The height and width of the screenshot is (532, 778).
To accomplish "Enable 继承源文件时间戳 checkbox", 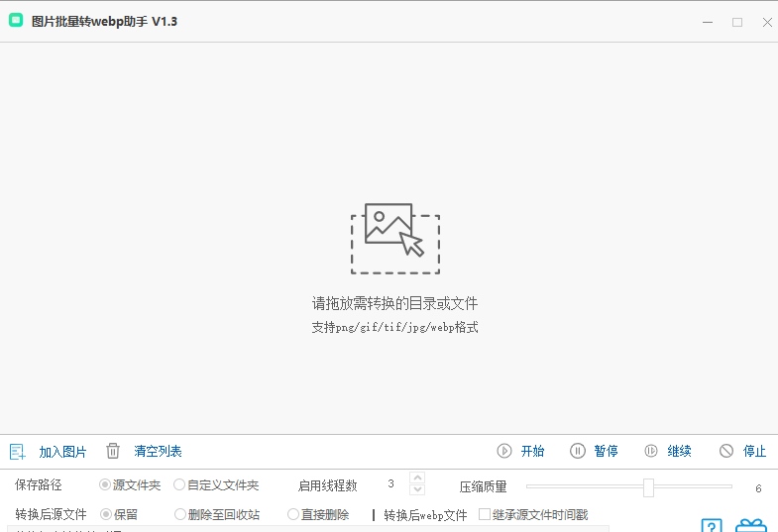I will pos(485,514).
